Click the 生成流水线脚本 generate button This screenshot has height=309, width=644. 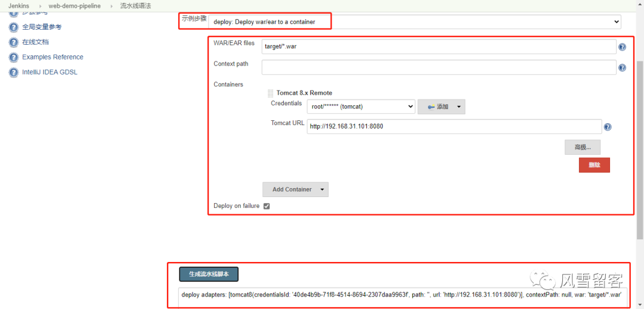click(x=209, y=274)
